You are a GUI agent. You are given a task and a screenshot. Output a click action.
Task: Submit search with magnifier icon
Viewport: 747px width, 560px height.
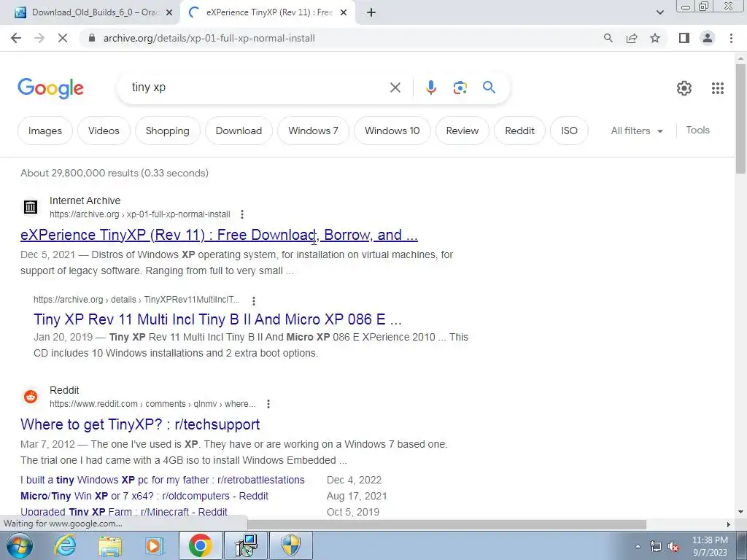click(489, 87)
